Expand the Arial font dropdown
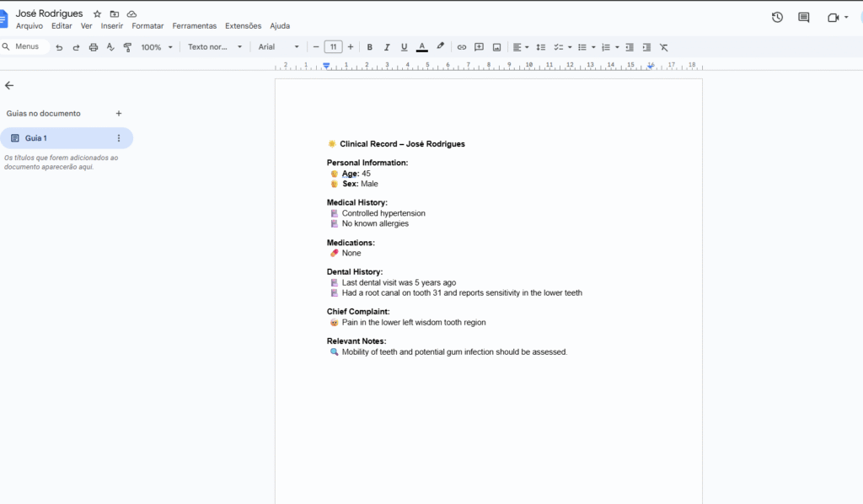Viewport: 863px width, 504px height. (x=278, y=47)
